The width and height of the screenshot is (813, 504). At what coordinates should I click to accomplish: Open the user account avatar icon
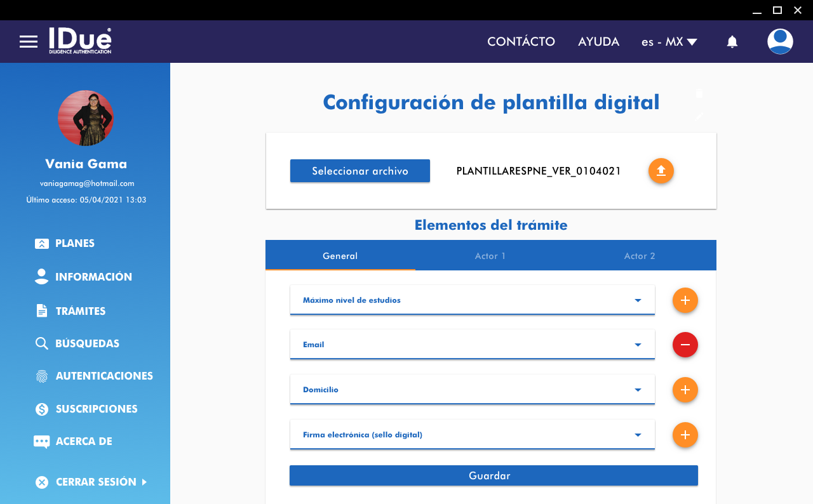pos(779,42)
